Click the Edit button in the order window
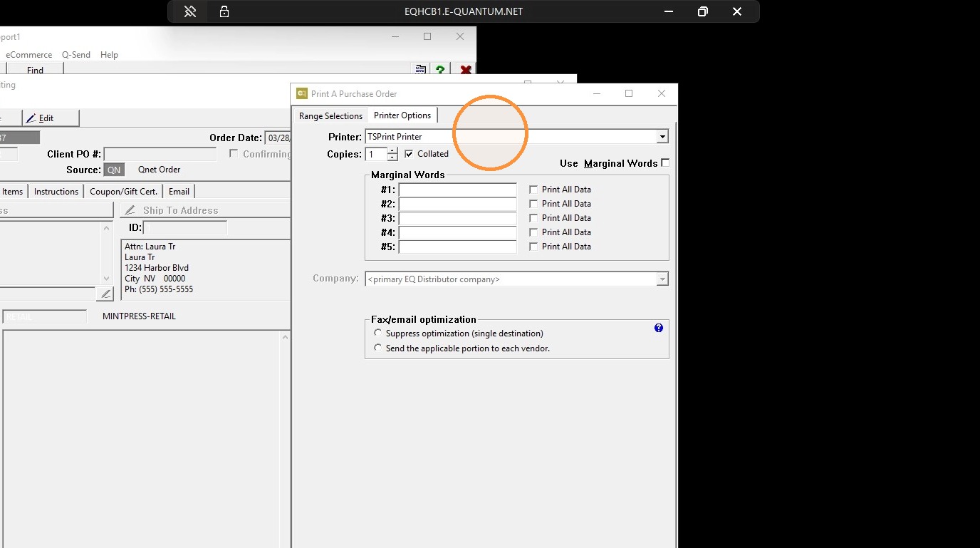 click(51, 118)
